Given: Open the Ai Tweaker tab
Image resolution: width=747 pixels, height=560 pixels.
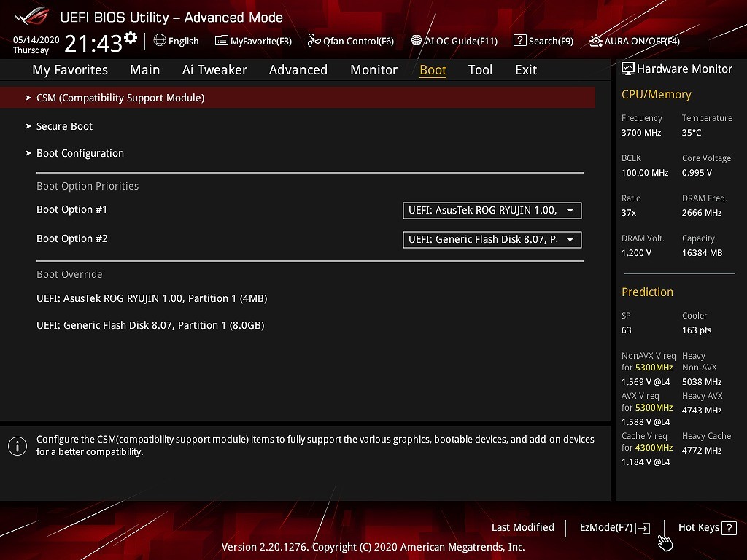Looking at the screenshot, I should [214, 70].
